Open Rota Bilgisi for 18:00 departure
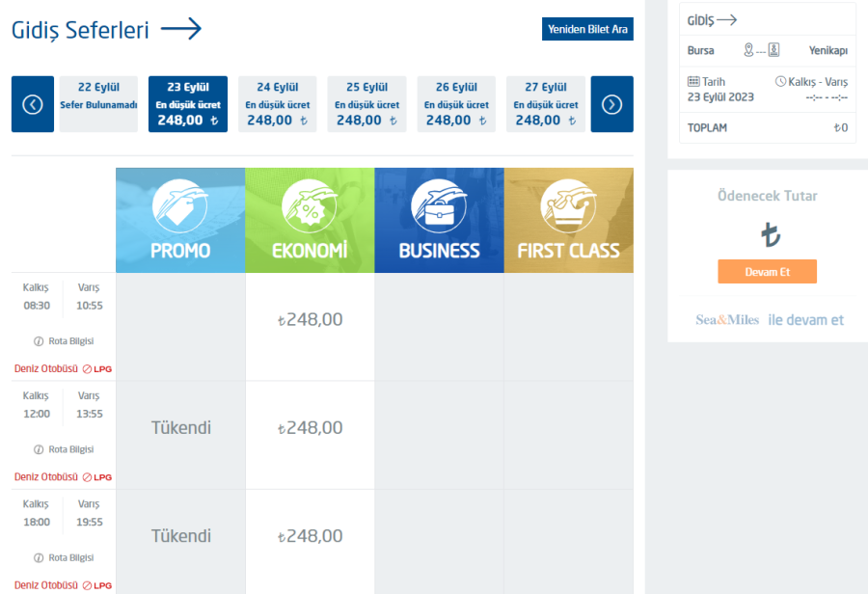This screenshot has height=594, width=868. (x=64, y=557)
